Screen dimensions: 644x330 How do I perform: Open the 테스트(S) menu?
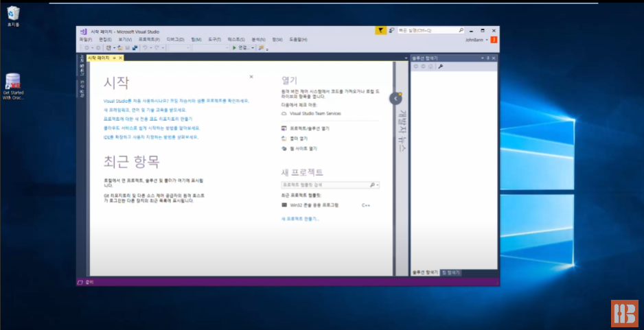236,40
